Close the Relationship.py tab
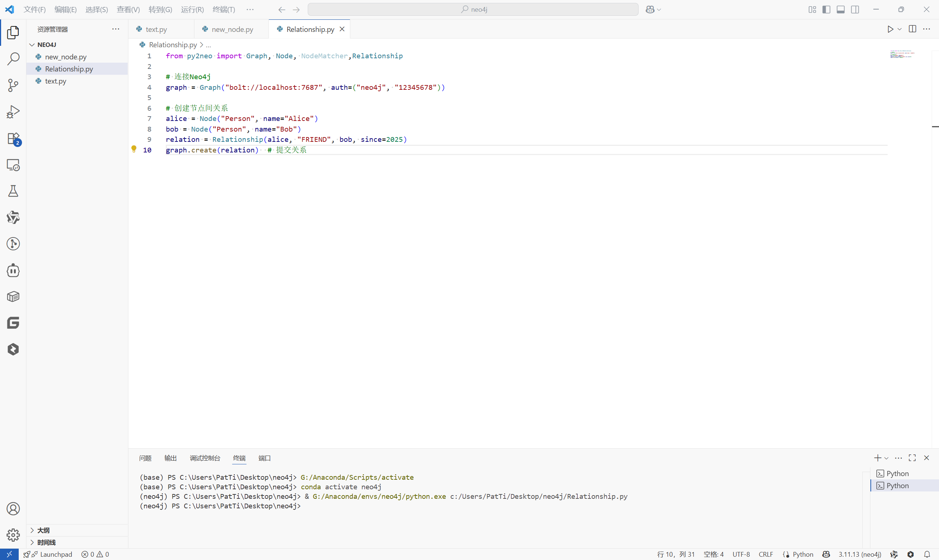This screenshot has height=560, width=939. (x=342, y=29)
